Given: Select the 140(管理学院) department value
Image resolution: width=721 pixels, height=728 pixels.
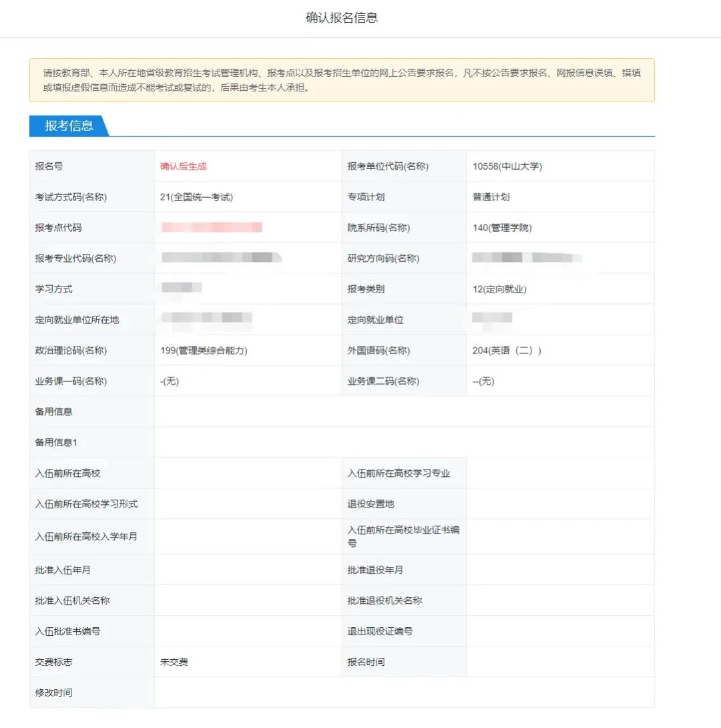Looking at the screenshot, I should coord(502,228).
